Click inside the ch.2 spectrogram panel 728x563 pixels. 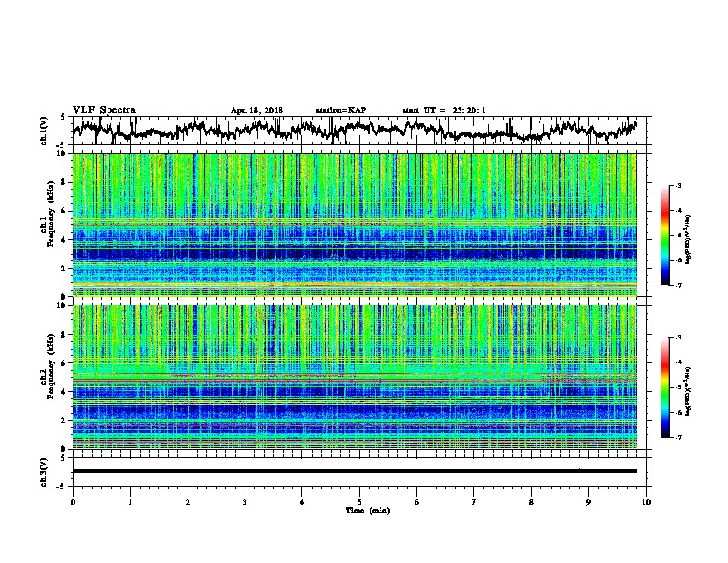tap(354, 377)
